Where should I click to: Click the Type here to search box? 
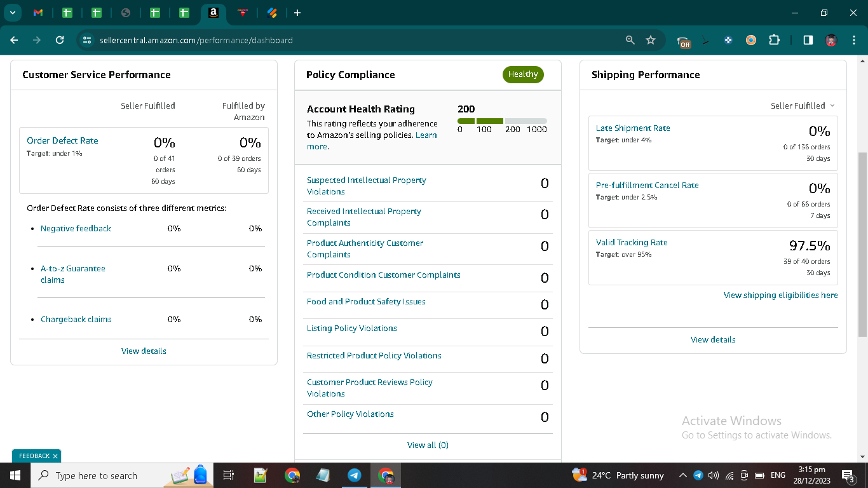[123, 475]
